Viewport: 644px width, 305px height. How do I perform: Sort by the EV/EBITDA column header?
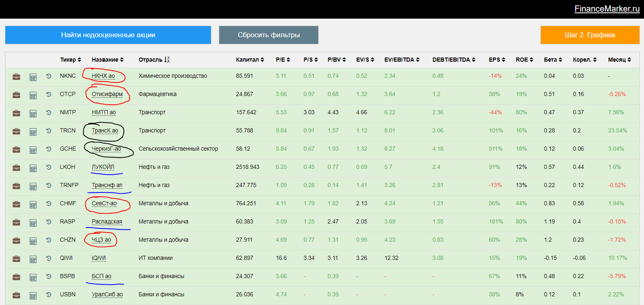(x=401, y=60)
